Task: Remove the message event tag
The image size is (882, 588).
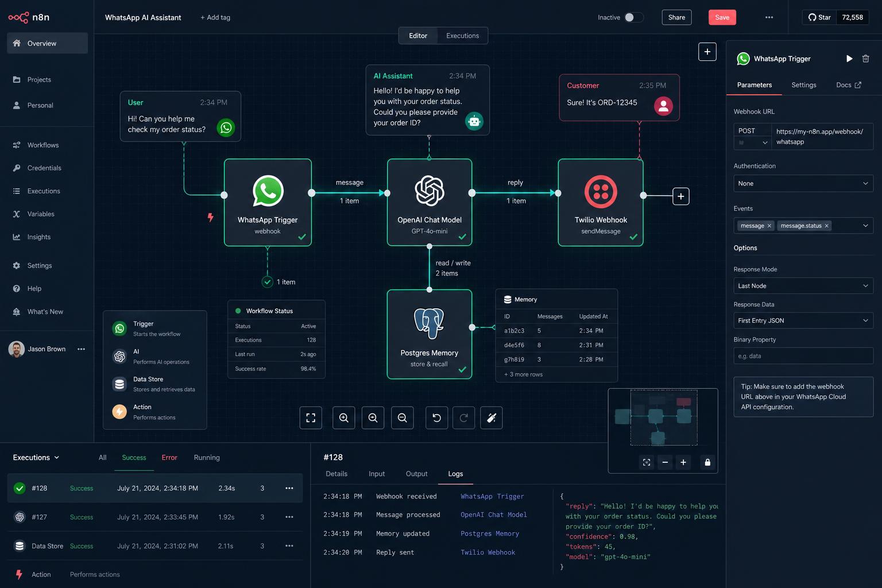Action: pos(769,226)
